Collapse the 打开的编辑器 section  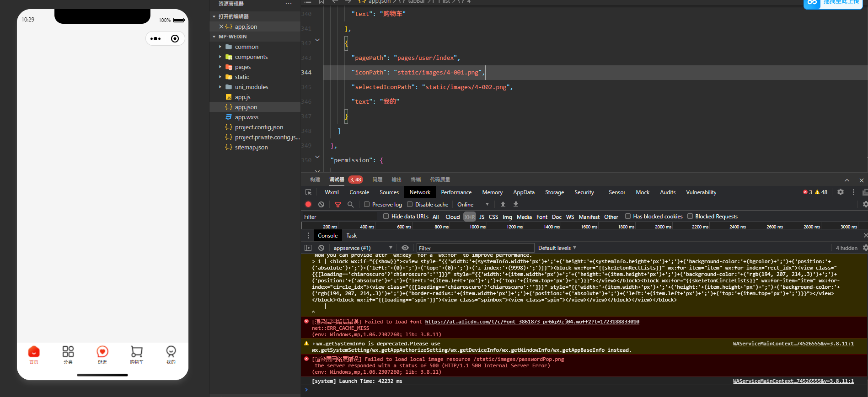point(214,16)
